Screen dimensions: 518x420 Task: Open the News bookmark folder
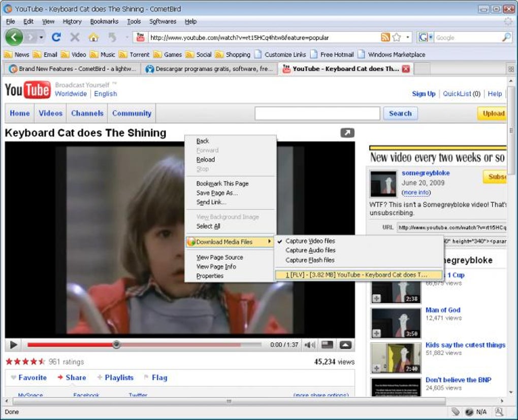[17, 54]
